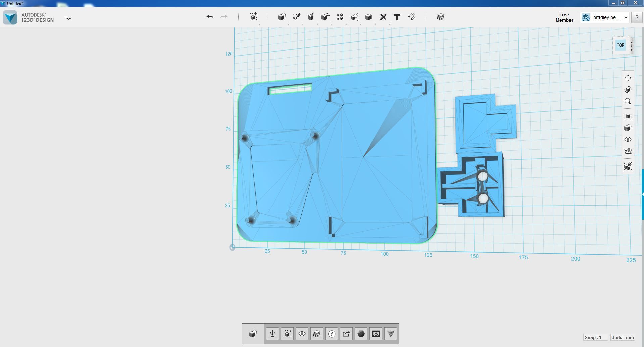Select the Text tool
Screen dimensions: 644x347
pos(397,17)
